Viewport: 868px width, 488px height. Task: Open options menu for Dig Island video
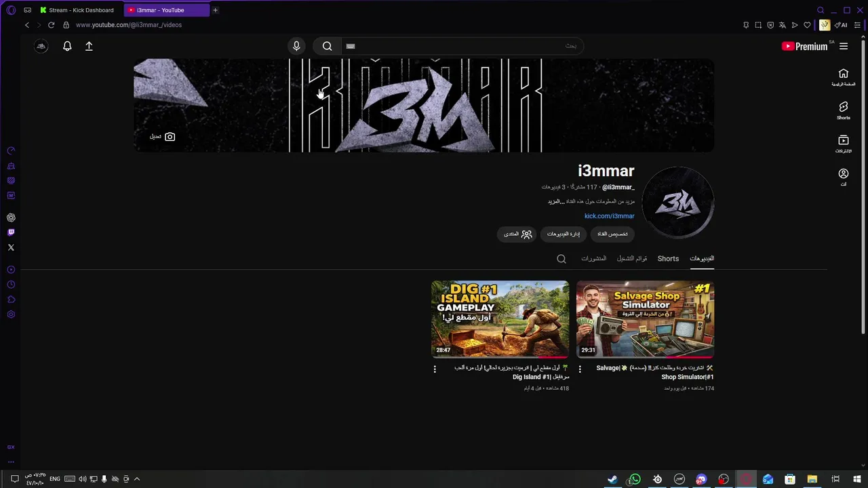pos(435,369)
